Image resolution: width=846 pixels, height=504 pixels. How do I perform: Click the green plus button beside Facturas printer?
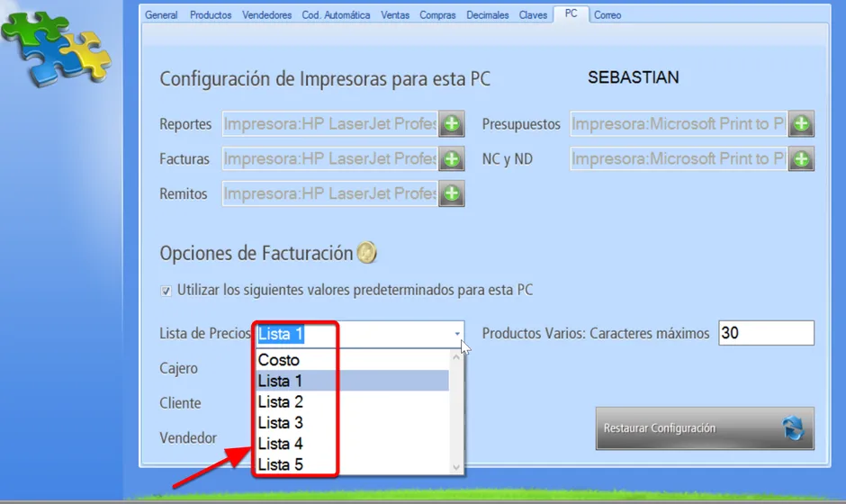pyautogui.click(x=452, y=159)
